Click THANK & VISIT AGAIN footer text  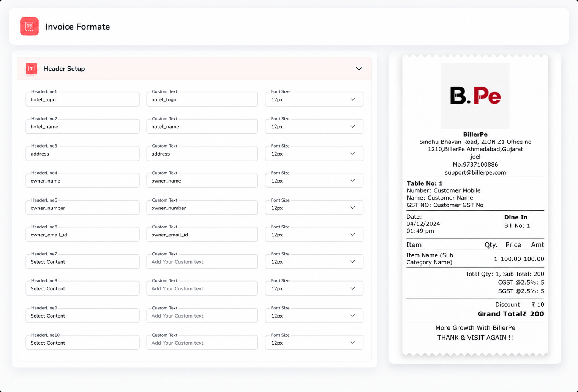coord(475,337)
